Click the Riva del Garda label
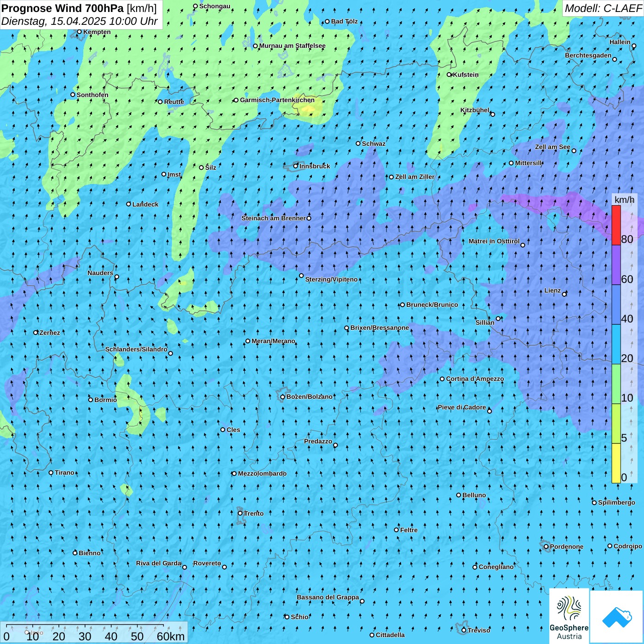Image resolution: width=644 pixels, height=644 pixels. click(x=159, y=563)
